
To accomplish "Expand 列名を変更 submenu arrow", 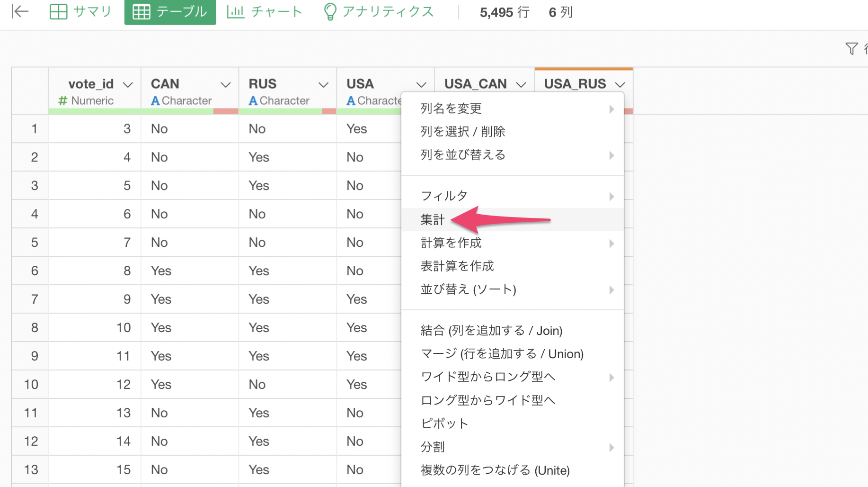I will pyautogui.click(x=611, y=109).
